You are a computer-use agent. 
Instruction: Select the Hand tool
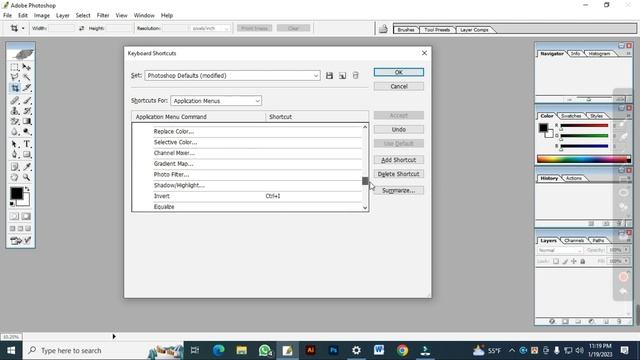pos(15,178)
